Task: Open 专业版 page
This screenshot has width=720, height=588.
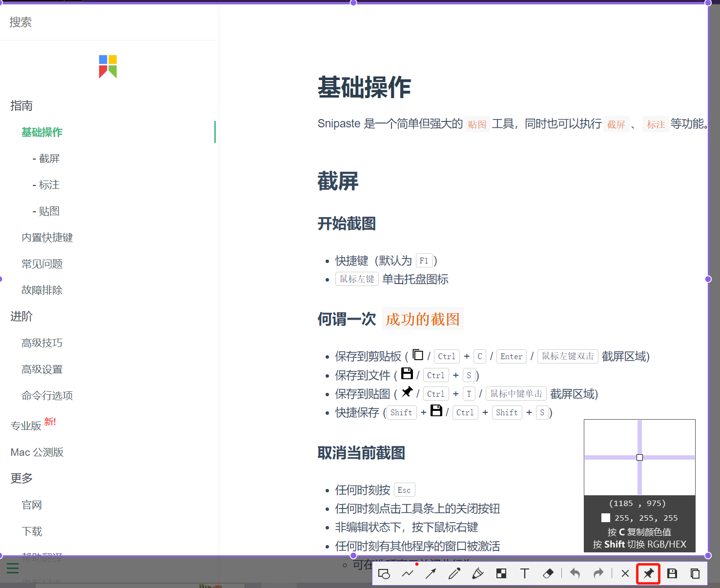Action: tap(26, 426)
